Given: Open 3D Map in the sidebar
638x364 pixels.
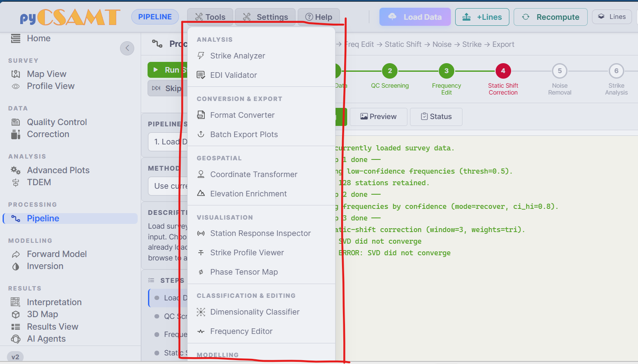Looking at the screenshot, I should (x=43, y=314).
